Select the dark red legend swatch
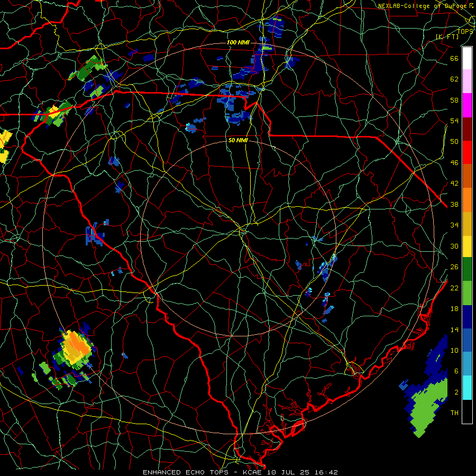 pos(467,129)
